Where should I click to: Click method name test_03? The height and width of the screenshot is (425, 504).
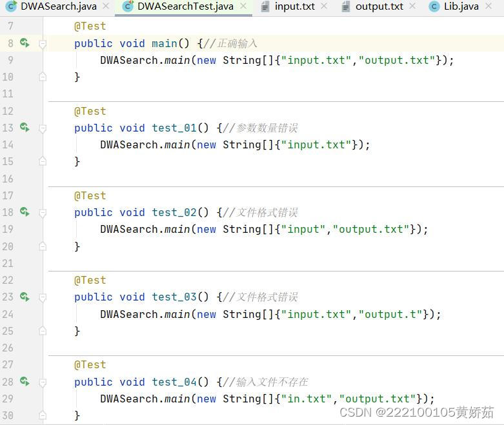(x=174, y=297)
